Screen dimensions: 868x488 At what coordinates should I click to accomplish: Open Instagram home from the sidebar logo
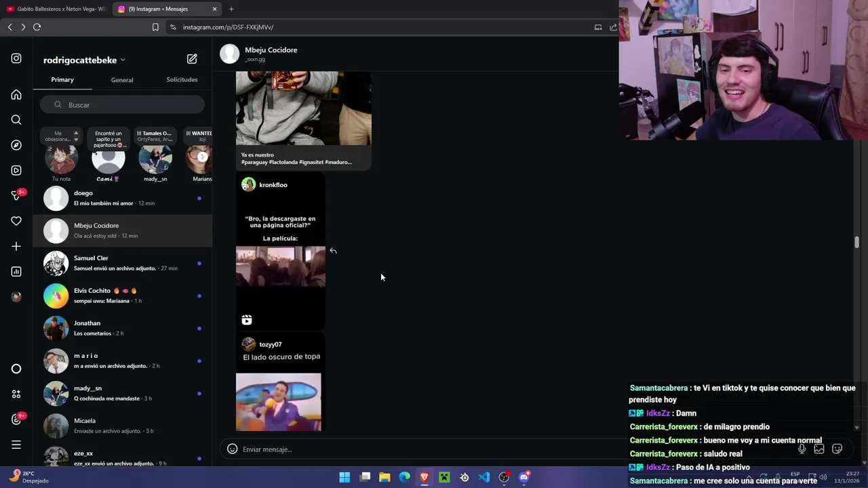(x=16, y=58)
